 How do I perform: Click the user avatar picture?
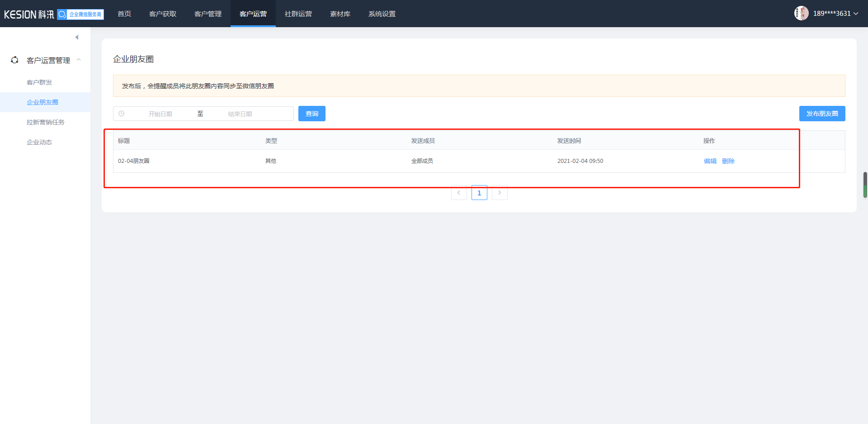[801, 14]
